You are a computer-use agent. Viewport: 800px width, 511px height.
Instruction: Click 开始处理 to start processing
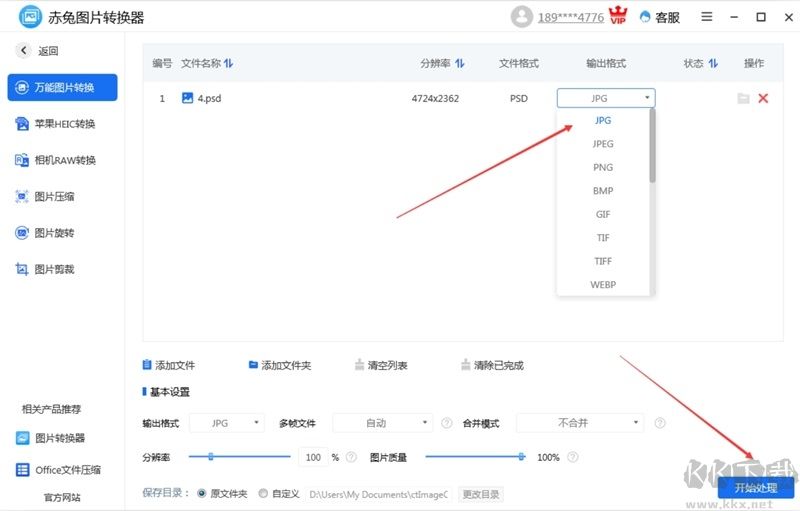[x=756, y=488]
